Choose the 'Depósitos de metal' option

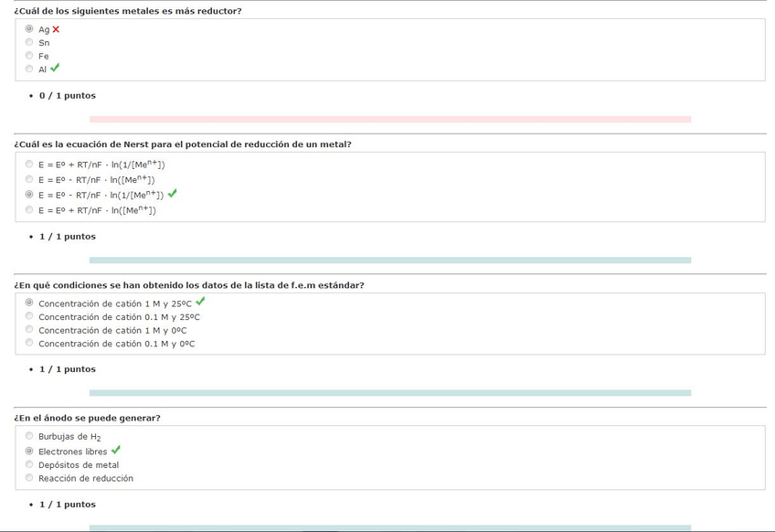[x=29, y=464]
